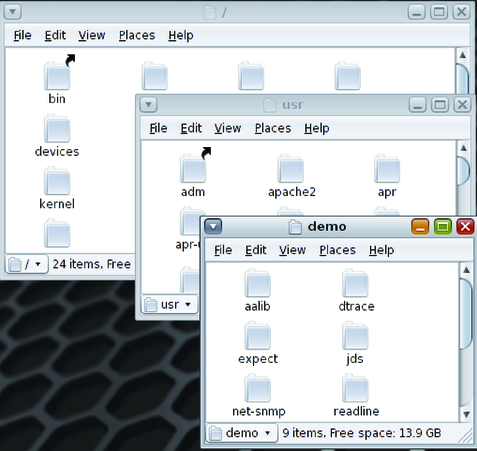Viewport: 477px width, 451px height.
Task: Open Help menu in demo window
Action: 381,250
